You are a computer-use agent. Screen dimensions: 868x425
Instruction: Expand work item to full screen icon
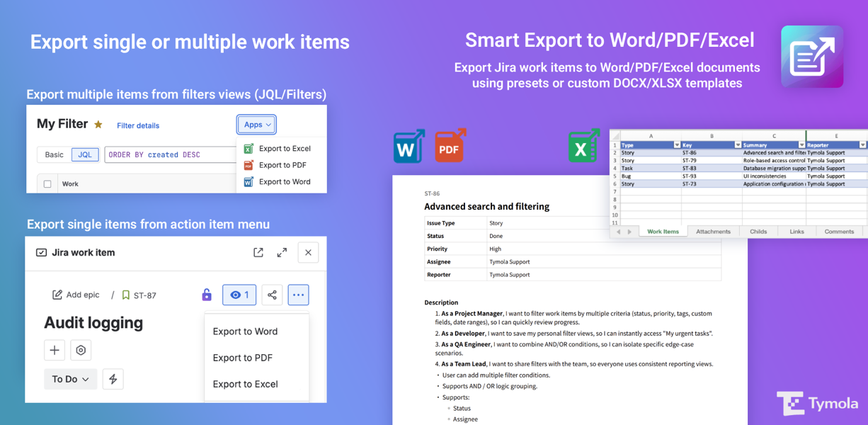[x=282, y=252]
